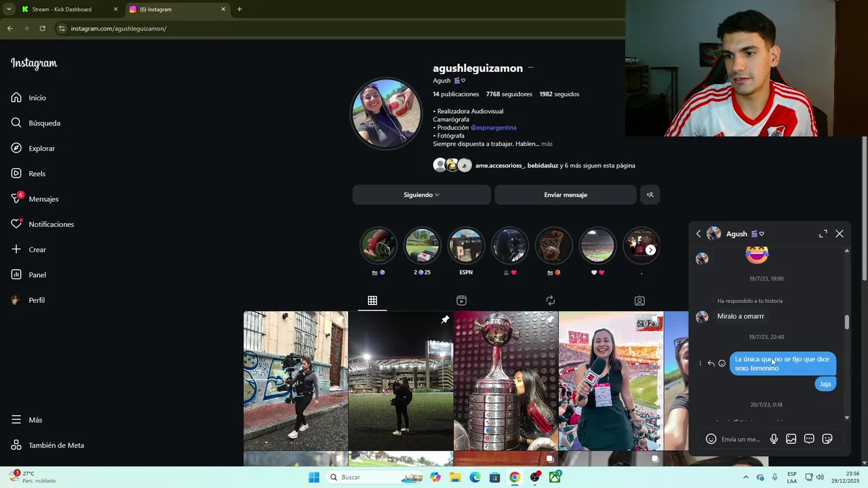This screenshot has width=868, height=488.
Task: Expand the Siguiendo dropdown button
Action: tap(421, 195)
